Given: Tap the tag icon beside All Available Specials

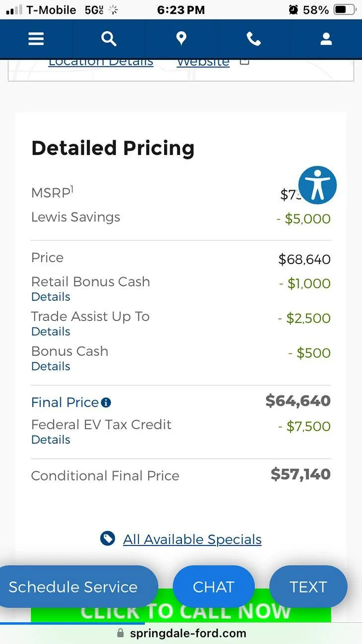Looking at the screenshot, I should pos(108,538).
